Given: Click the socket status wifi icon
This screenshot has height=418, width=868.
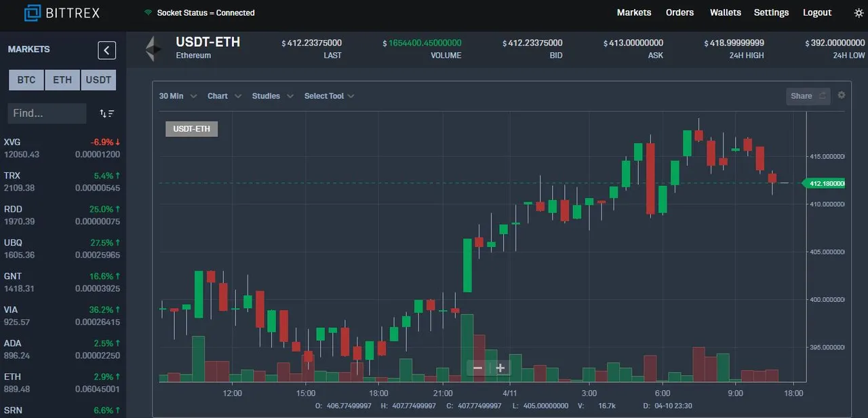Looking at the screenshot, I should pos(149,13).
